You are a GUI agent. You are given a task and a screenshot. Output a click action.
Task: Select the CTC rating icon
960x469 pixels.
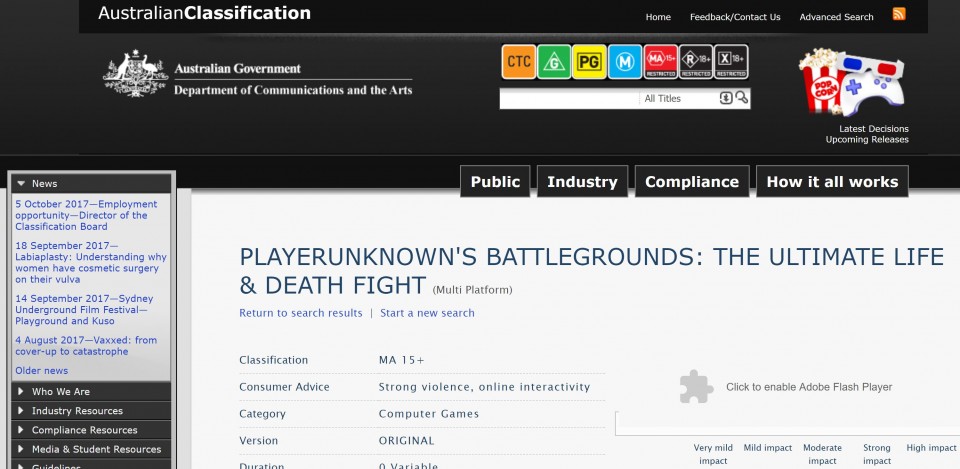519,61
